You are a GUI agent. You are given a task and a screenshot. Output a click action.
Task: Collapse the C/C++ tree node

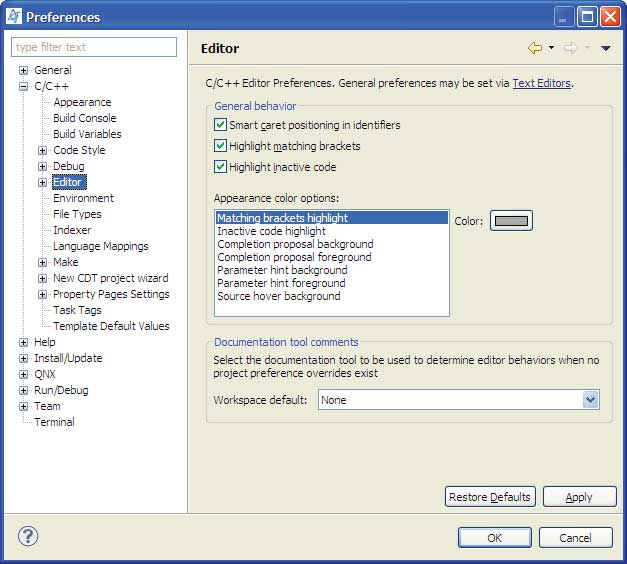coord(24,87)
